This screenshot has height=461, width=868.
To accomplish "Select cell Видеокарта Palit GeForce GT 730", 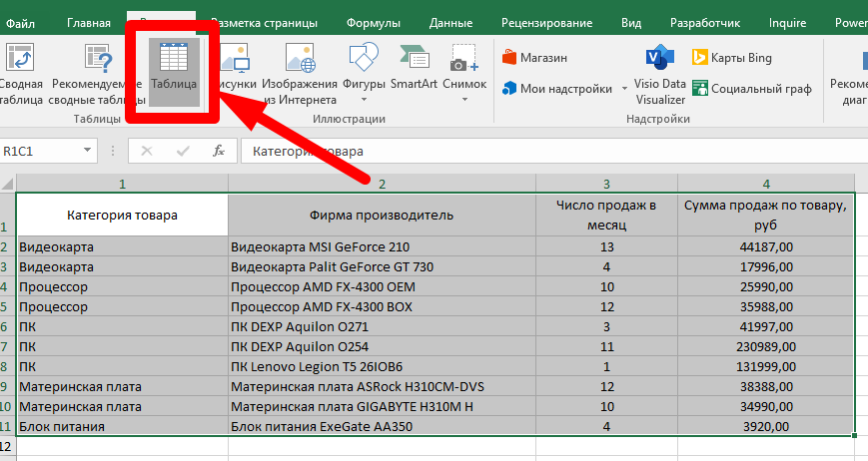I will 382,267.
